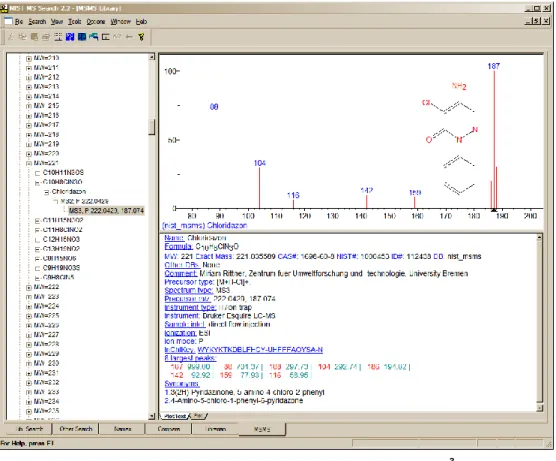Expand the MW=220 tree node
Screen dimensions: 556x461
29,154
